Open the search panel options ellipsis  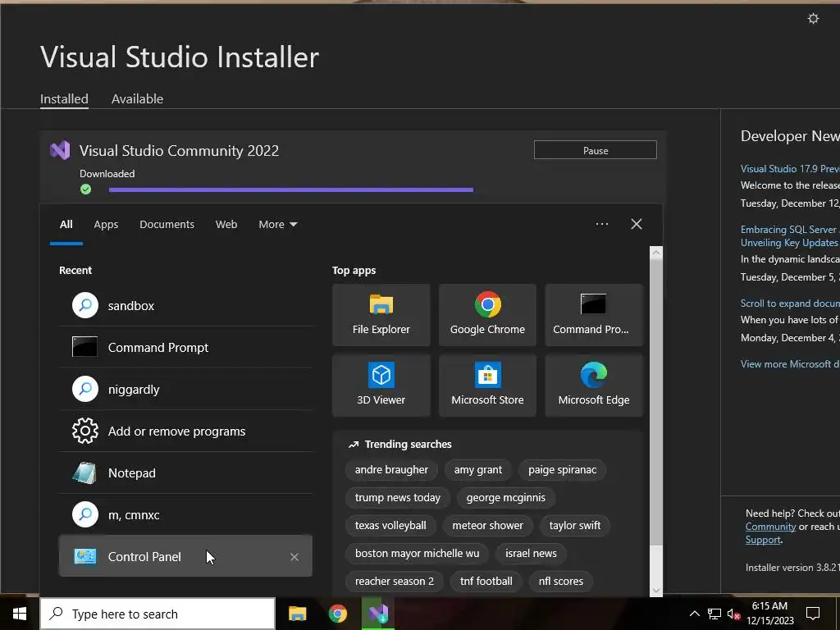601,224
